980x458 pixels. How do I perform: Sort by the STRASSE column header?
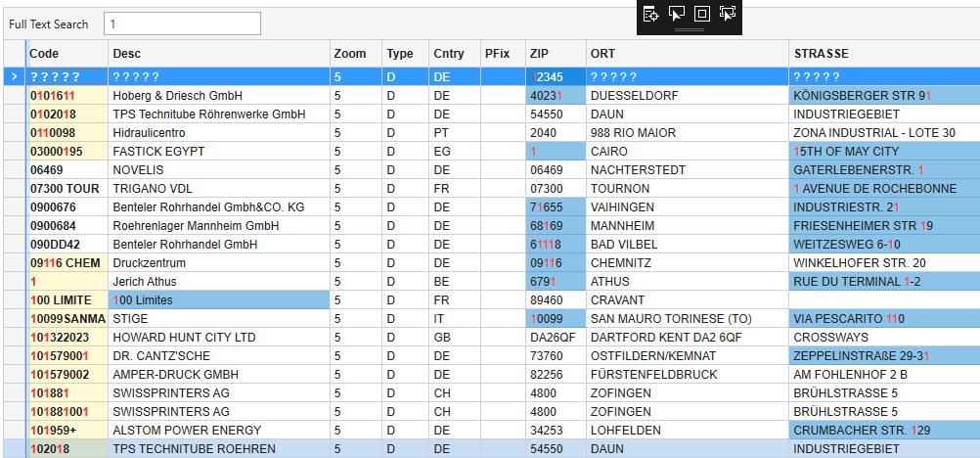[x=884, y=54]
